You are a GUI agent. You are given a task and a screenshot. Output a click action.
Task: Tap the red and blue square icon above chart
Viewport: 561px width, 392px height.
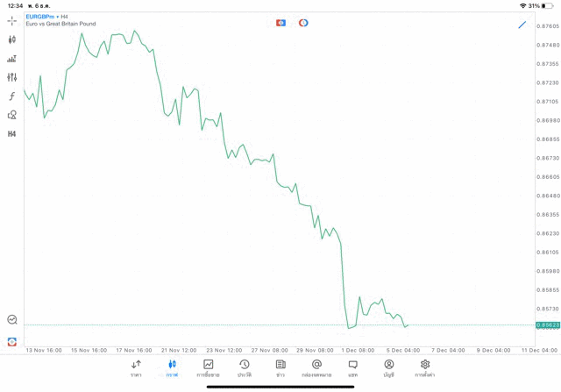pos(280,23)
